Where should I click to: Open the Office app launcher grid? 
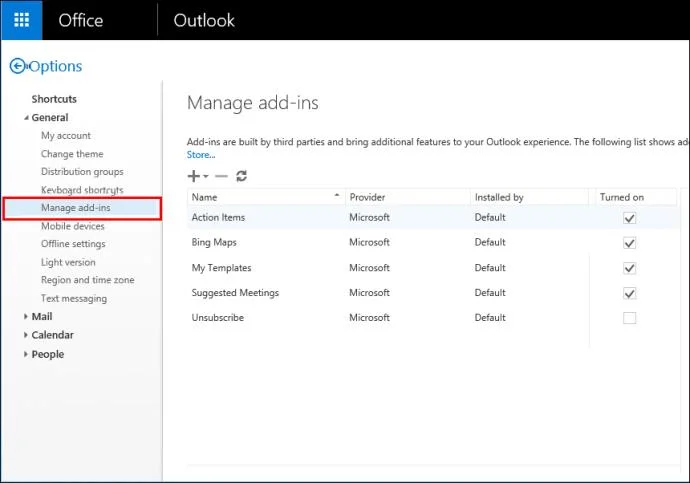(22, 20)
